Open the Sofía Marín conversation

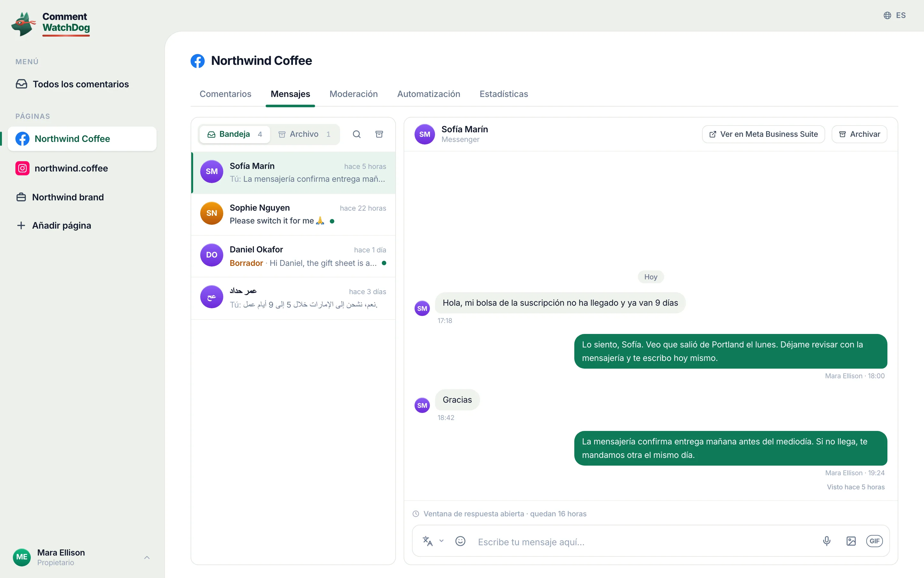(293, 173)
